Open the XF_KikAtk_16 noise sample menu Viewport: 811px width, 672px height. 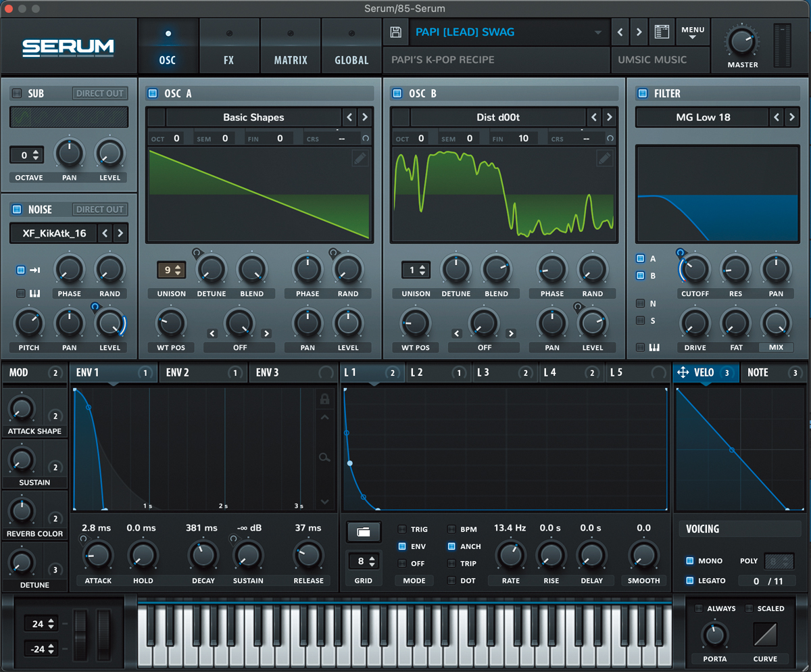[53, 233]
